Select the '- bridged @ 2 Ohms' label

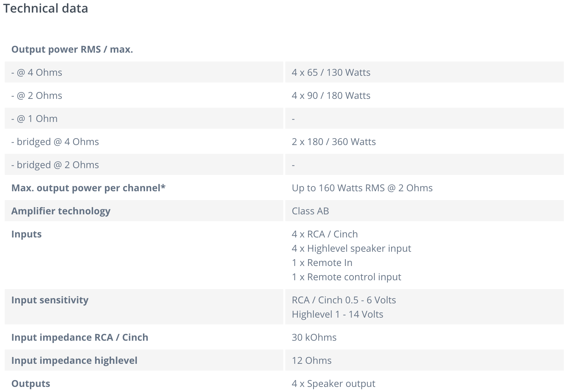pos(55,165)
